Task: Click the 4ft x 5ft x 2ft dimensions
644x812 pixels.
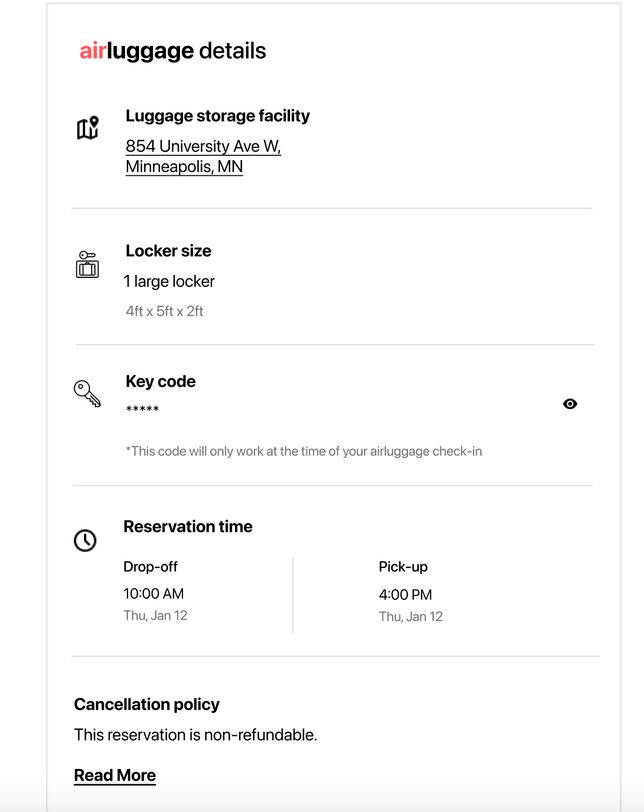Action: (x=164, y=311)
